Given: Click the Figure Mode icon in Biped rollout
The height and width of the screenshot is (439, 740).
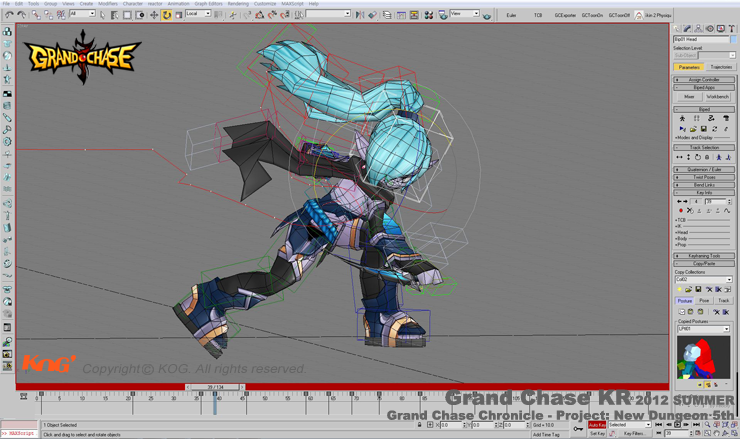Looking at the screenshot, I should coord(682,119).
